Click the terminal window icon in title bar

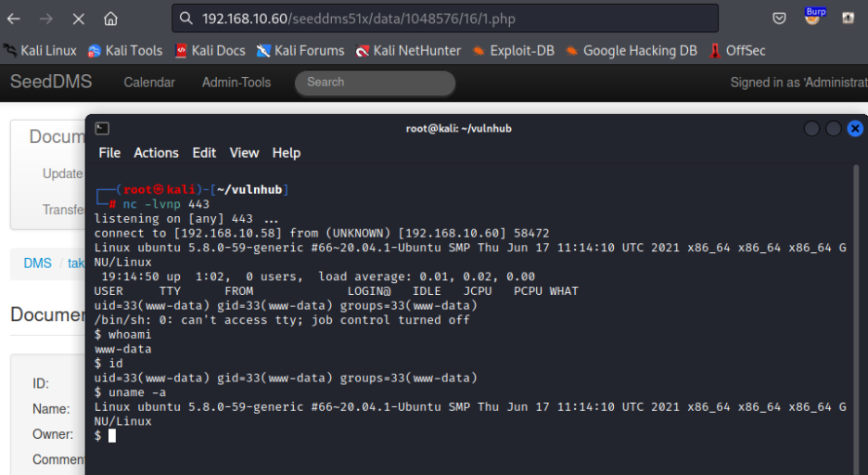coord(102,128)
